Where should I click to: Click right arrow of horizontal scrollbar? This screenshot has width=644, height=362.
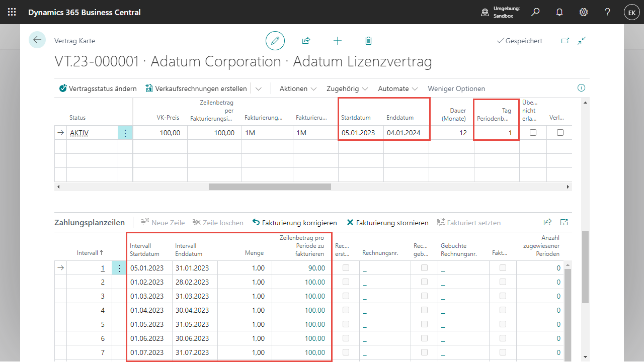[x=569, y=187]
